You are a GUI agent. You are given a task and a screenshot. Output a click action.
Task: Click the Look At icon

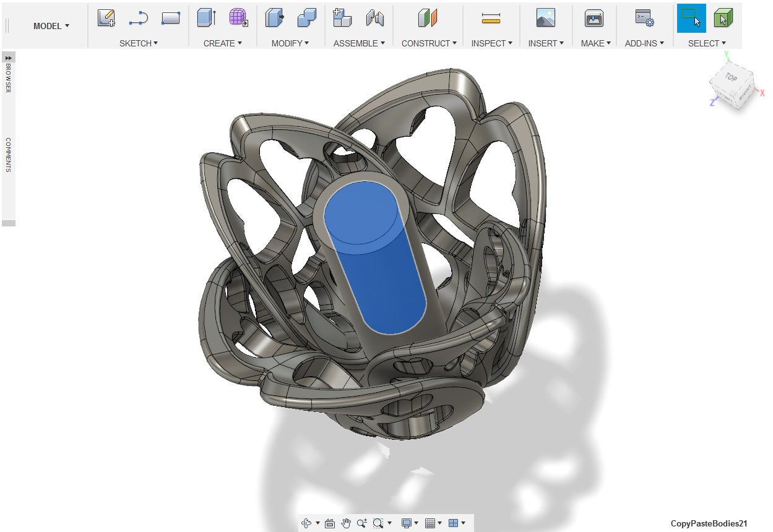[x=330, y=523]
